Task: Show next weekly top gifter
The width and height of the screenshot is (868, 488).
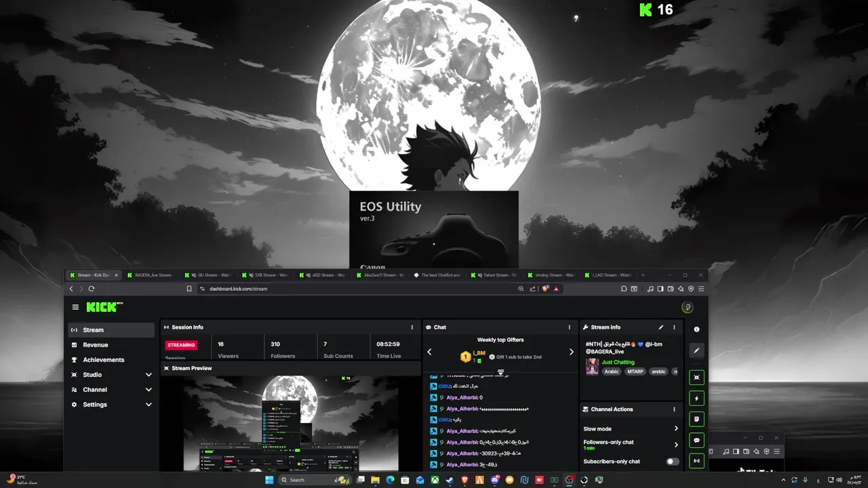Action: (571, 352)
